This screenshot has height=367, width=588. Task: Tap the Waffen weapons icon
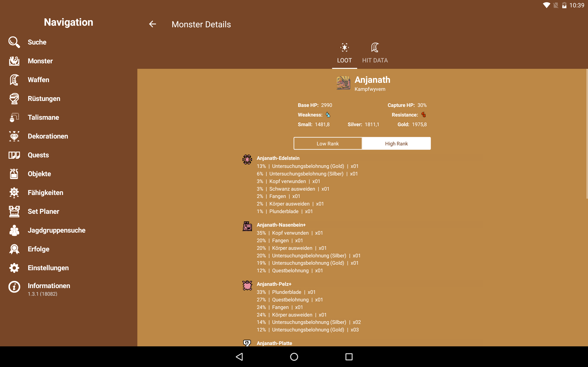[x=14, y=80]
